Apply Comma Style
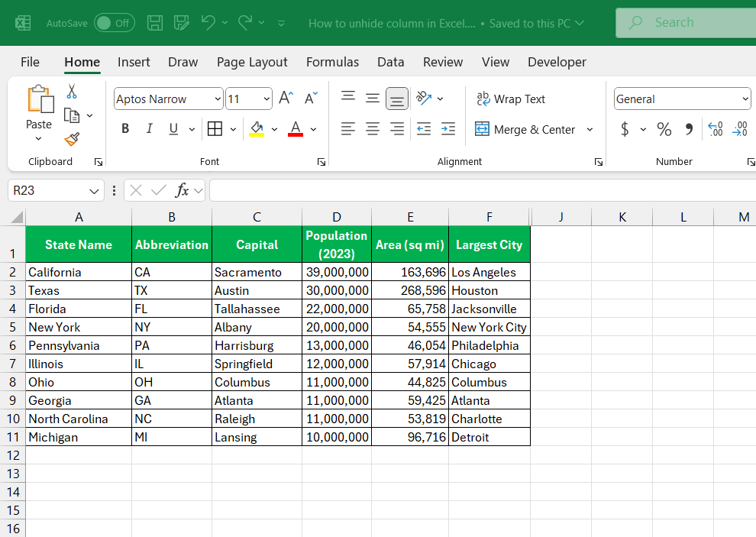The image size is (756, 537). 689,129
